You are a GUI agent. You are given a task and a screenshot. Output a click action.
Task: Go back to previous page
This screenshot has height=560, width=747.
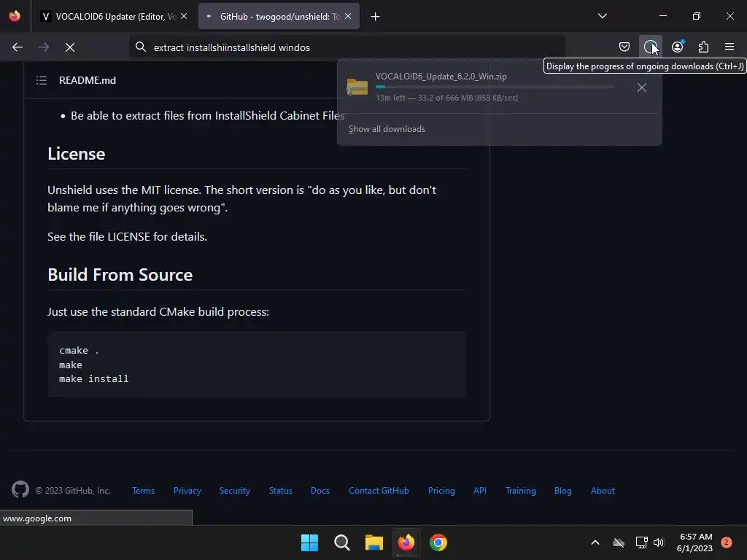tap(18, 47)
